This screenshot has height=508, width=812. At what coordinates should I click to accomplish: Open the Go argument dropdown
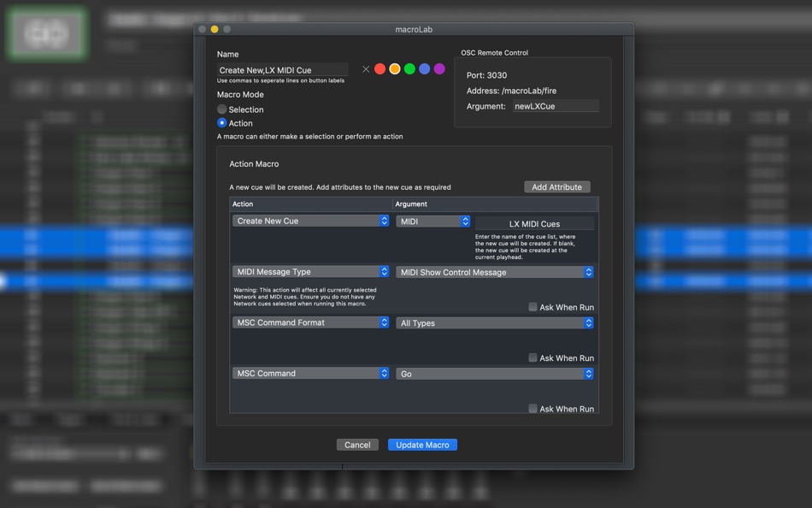click(495, 374)
